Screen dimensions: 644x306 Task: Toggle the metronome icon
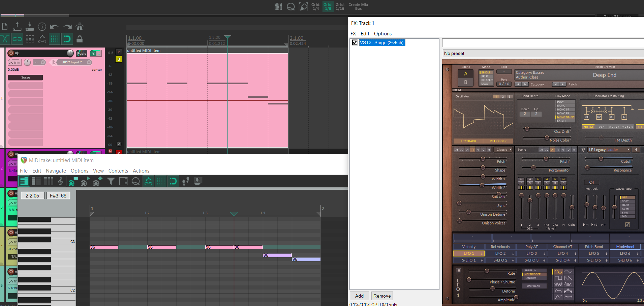click(x=80, y=26)
